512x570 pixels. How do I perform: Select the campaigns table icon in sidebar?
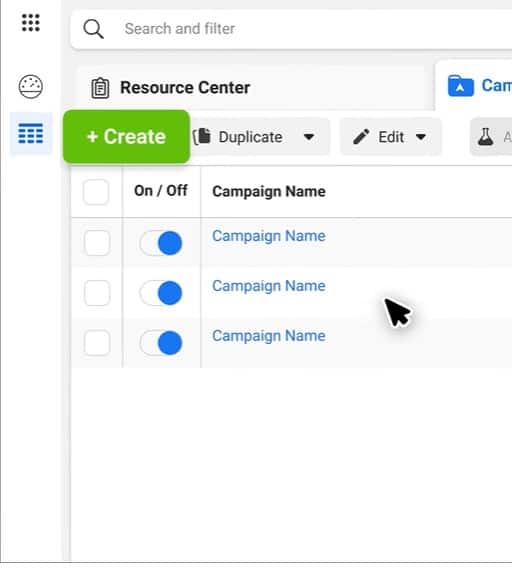(x=31, y=133)
